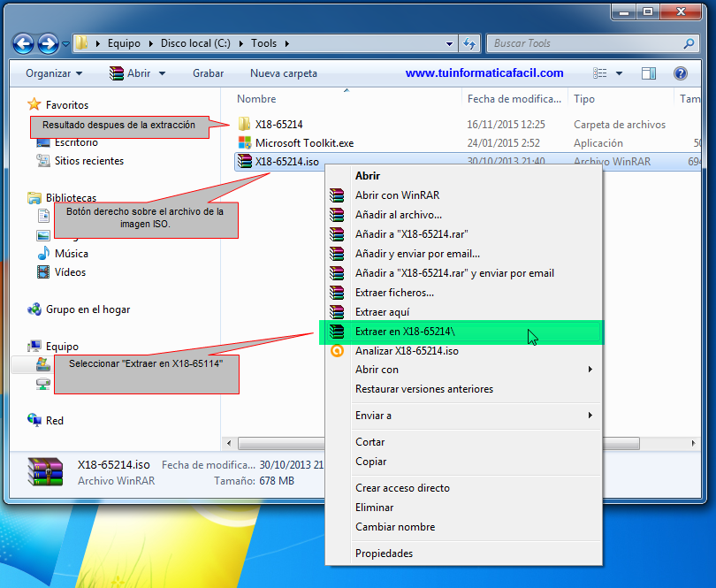Choose Propiedades in context menu
Screen dimensions: 716x588
coord(463,554)
